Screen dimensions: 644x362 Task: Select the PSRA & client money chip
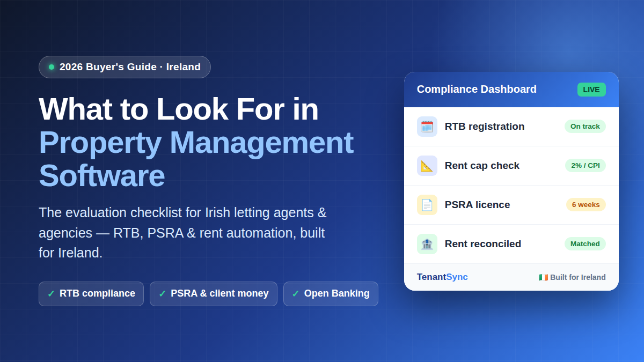click(x=214, y=294)
